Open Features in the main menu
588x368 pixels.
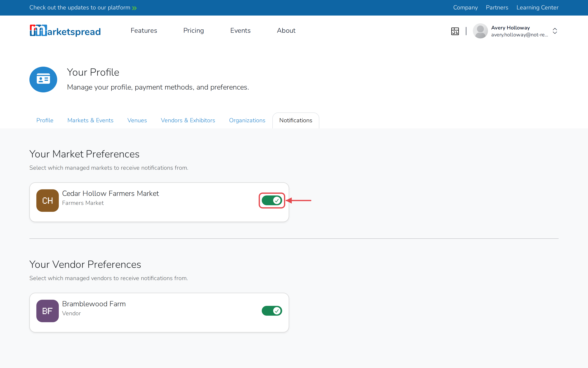point(144,30)
